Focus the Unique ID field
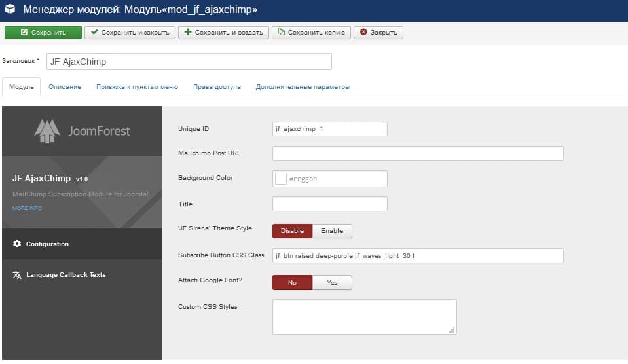This screenshot has width=628, height=364. 330,129
